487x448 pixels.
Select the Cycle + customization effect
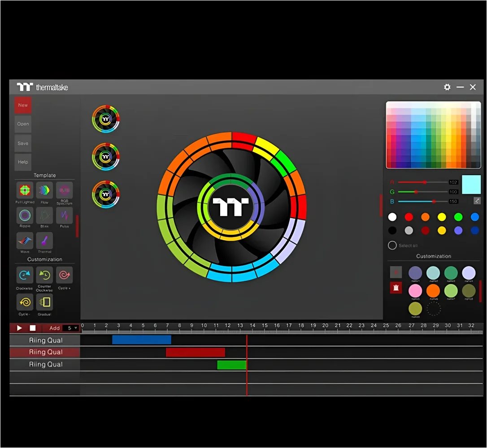click(64, 275)
